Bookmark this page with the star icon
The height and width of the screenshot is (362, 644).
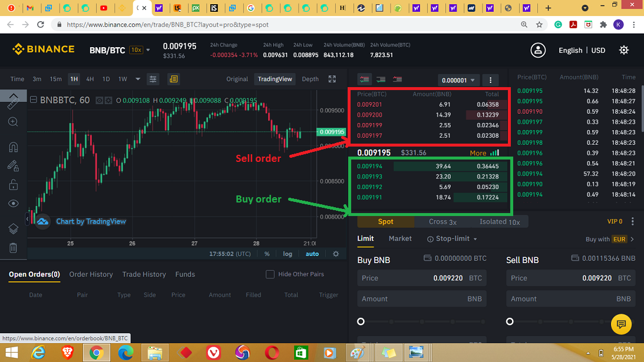(539, 25)
